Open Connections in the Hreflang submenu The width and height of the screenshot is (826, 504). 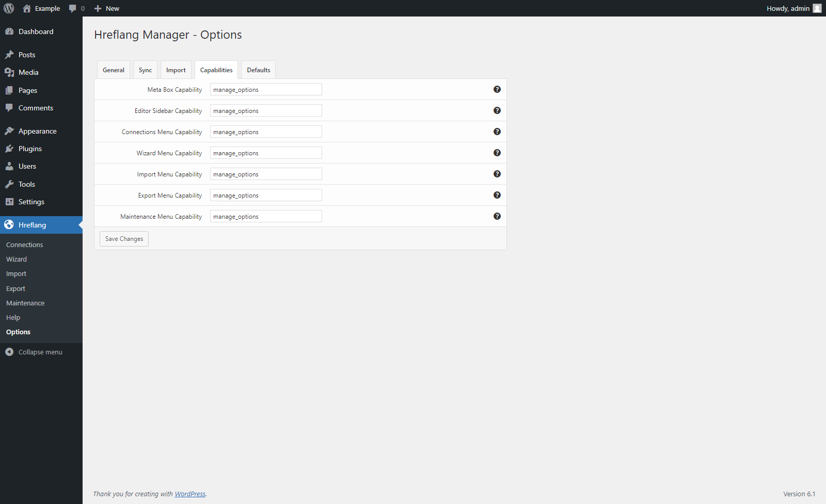(x=25, y=245)
